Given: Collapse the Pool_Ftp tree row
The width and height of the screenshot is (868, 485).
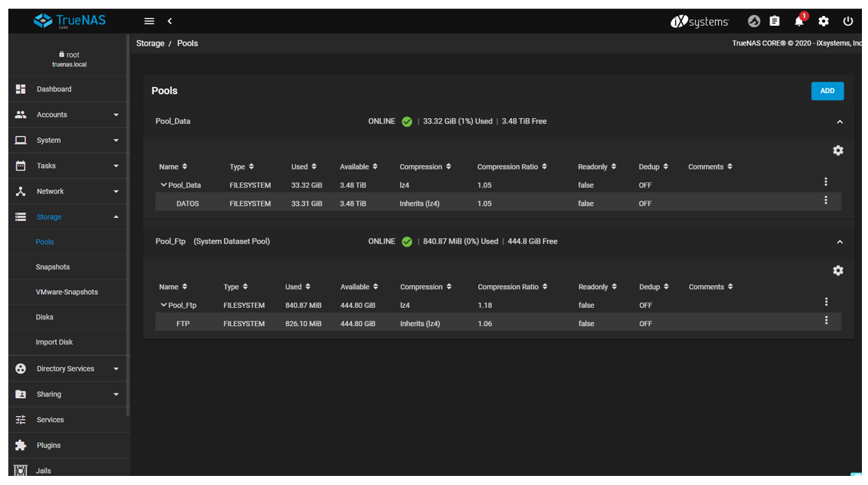Looking at the screenshot, I should pos(163,305).
